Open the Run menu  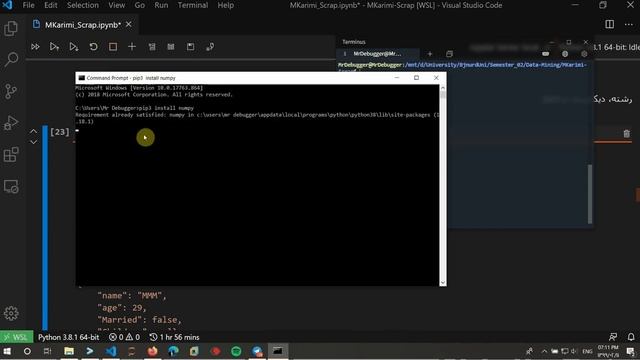[161, 5]
